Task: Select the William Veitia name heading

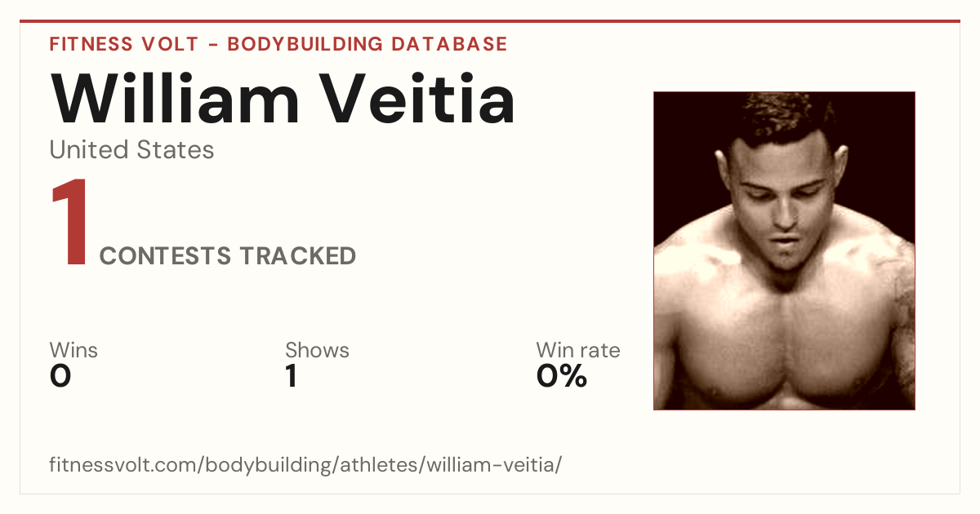Action: 283,99
